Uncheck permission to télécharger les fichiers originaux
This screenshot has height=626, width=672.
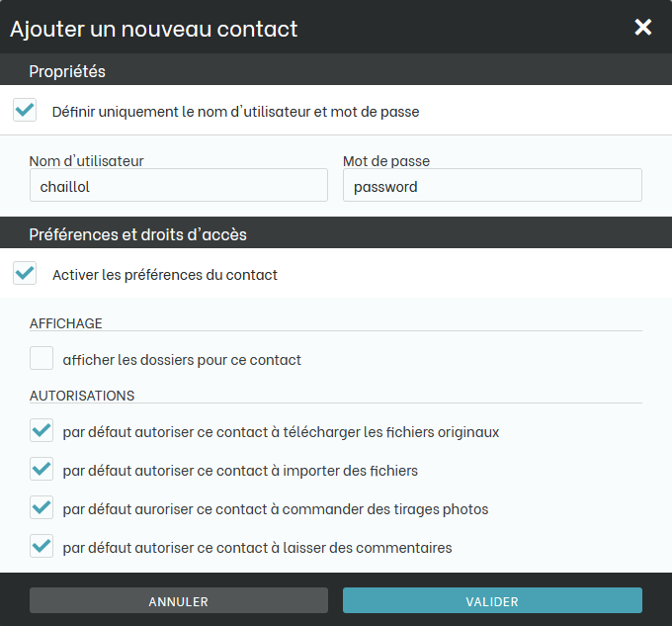[42, 431]
